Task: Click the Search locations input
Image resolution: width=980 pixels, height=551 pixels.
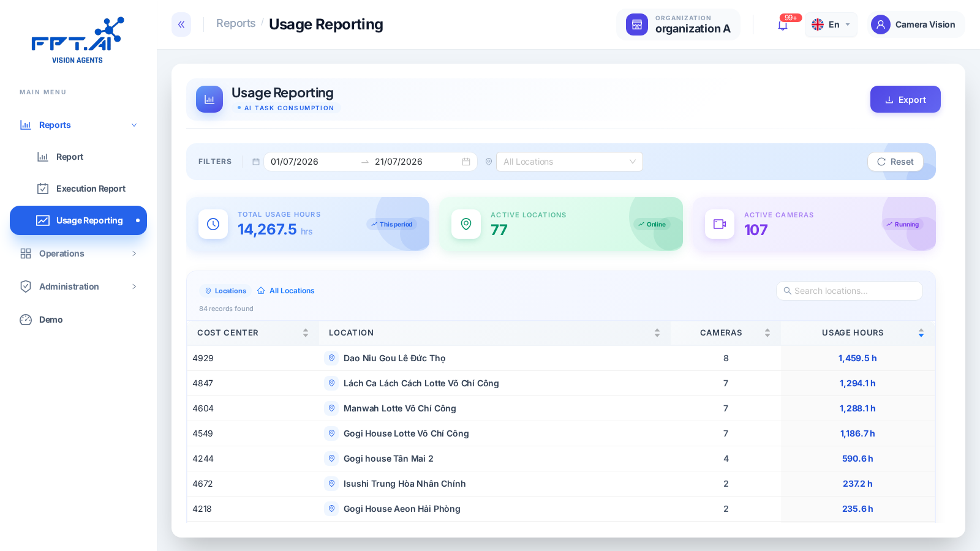Action: pos(850,291)
